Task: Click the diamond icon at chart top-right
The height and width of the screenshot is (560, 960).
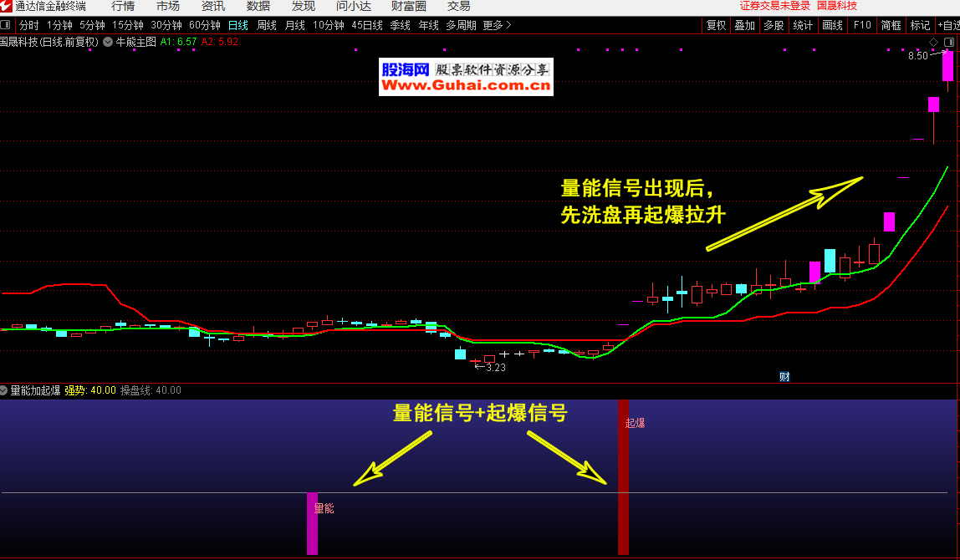Action: click(x=934, y=42)
